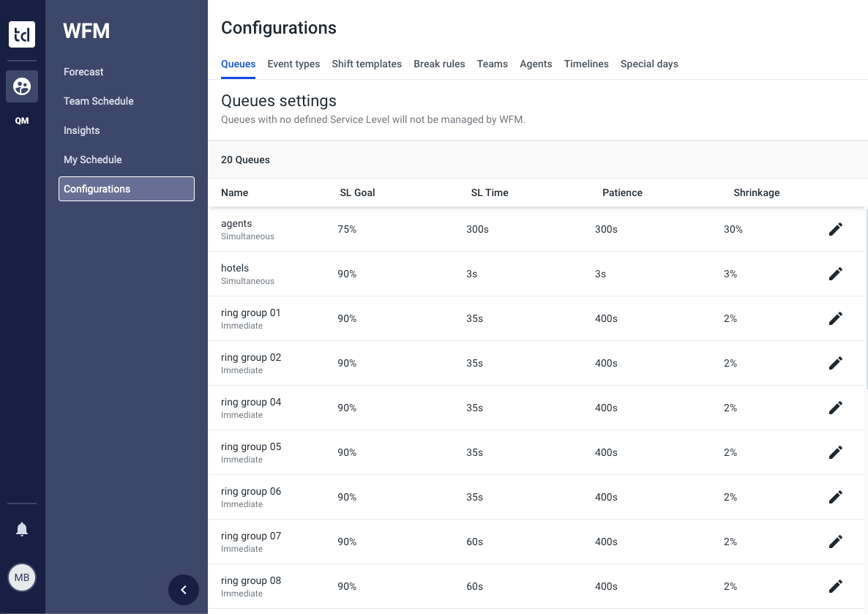The image size is (868, 614).
Task: Open the pencil editor for ring group 08
Action: 836,586
